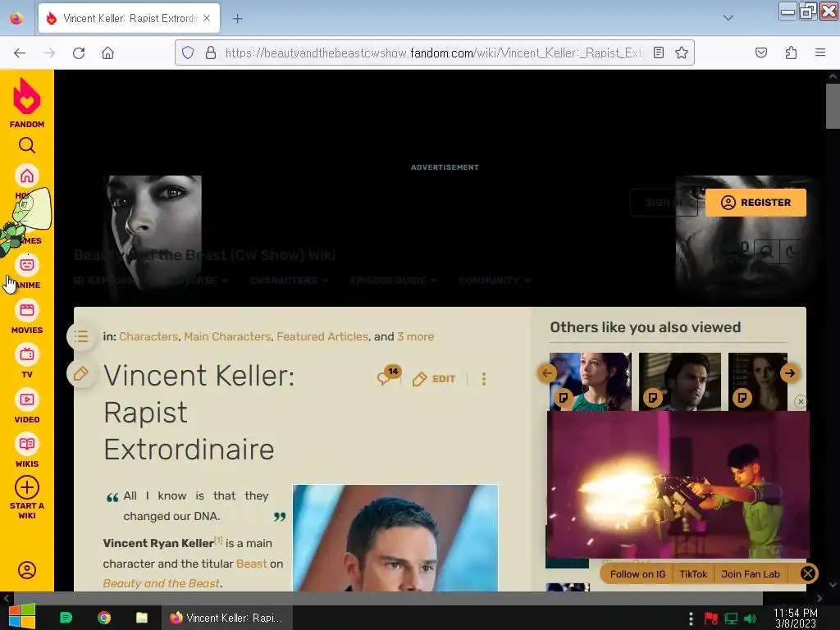Show previous recommended articles
840x630 pixels.
547,373
